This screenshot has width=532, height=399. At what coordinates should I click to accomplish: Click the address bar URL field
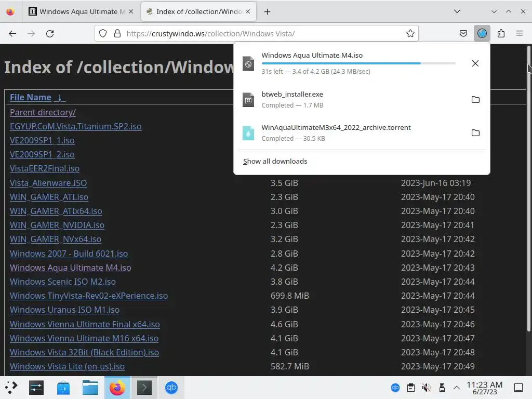[x=257, y=34]
